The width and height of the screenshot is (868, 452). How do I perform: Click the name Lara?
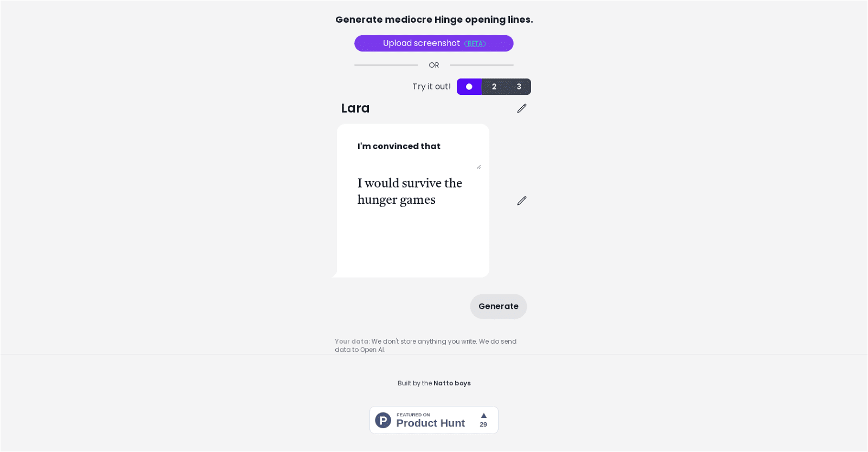355,108
